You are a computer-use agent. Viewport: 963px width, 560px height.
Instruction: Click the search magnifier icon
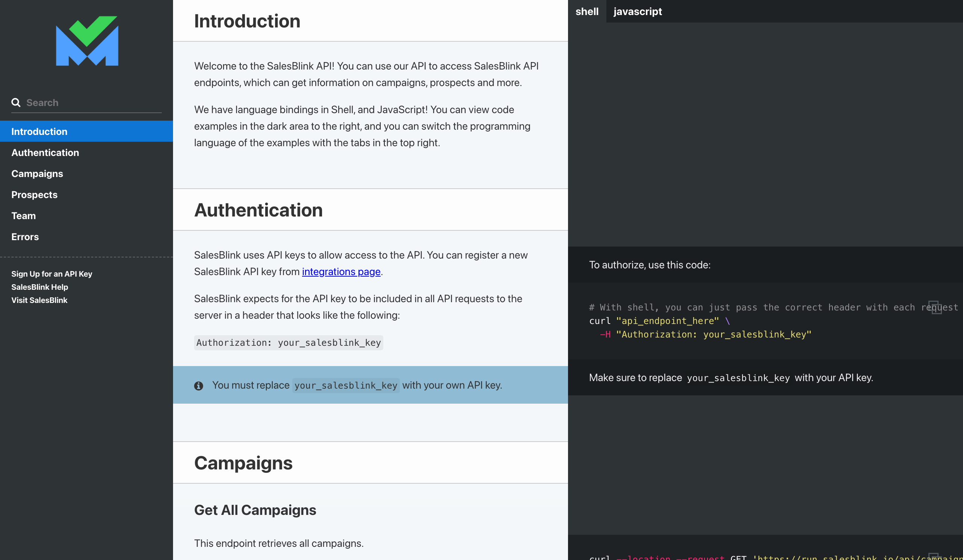coord(16,102)
